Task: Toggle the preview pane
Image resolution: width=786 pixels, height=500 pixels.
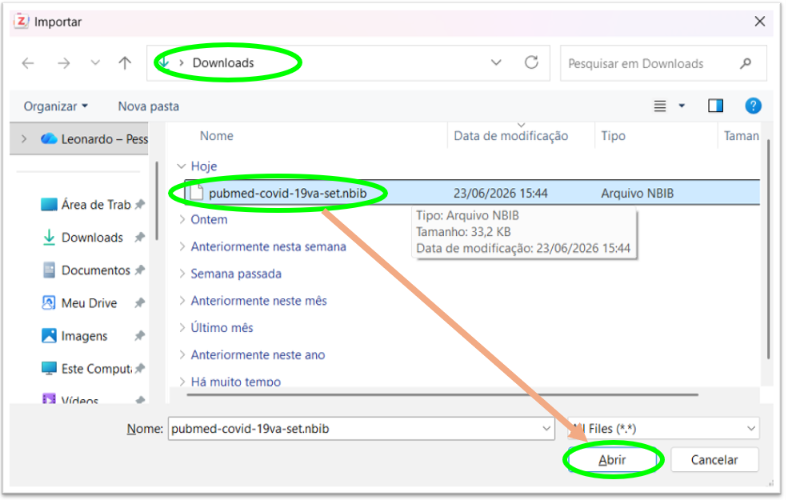Action: [x=715, y=106]
